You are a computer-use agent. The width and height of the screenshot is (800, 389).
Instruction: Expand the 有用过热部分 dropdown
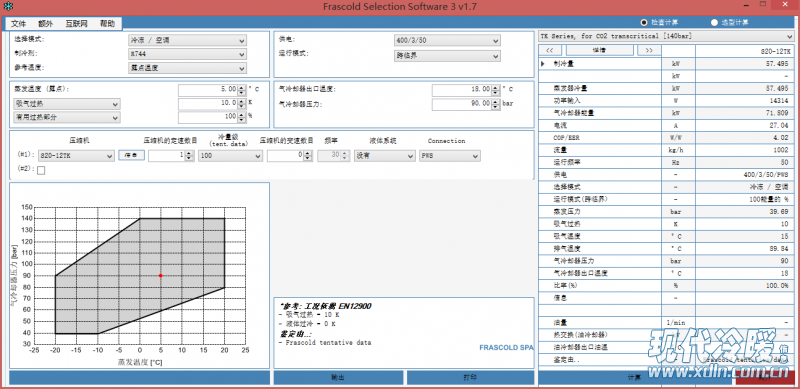[67, 117]
